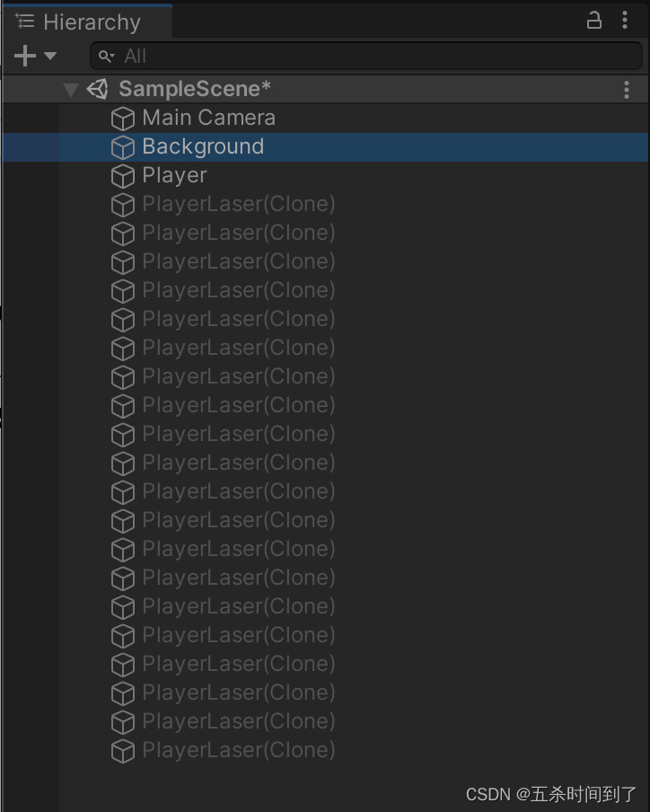
Task: Collapse the SampleScene hierarchy
Action: coord(70,89)
